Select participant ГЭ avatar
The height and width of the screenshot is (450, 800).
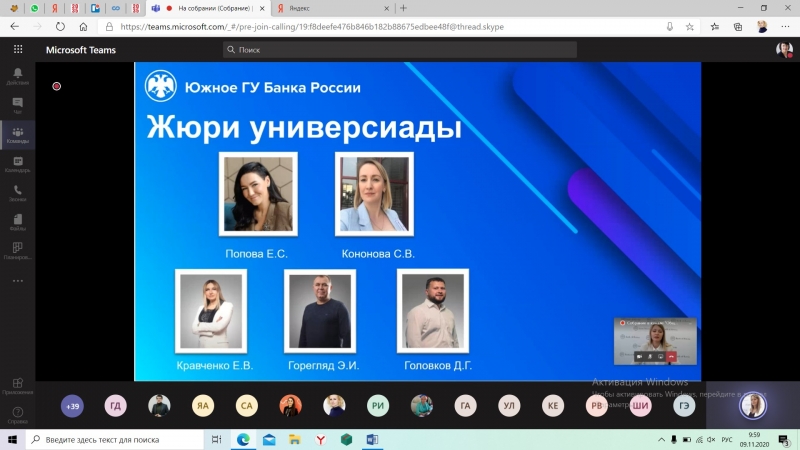coord(684,406)
